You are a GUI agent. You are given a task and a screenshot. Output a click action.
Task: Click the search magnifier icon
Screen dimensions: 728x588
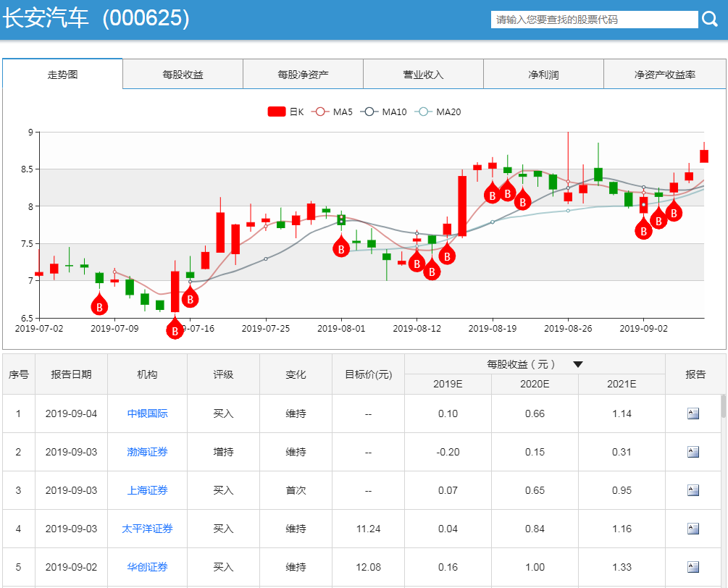[x=709, y=19]
